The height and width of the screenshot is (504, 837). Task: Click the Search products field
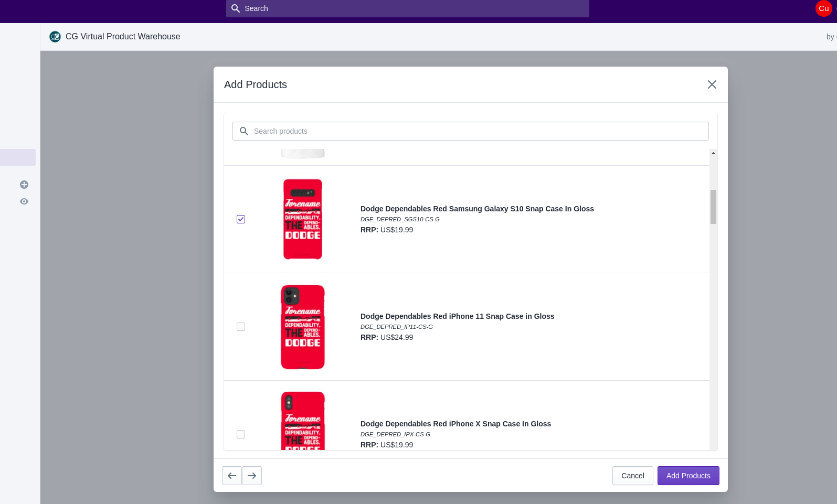pos(471,131)
